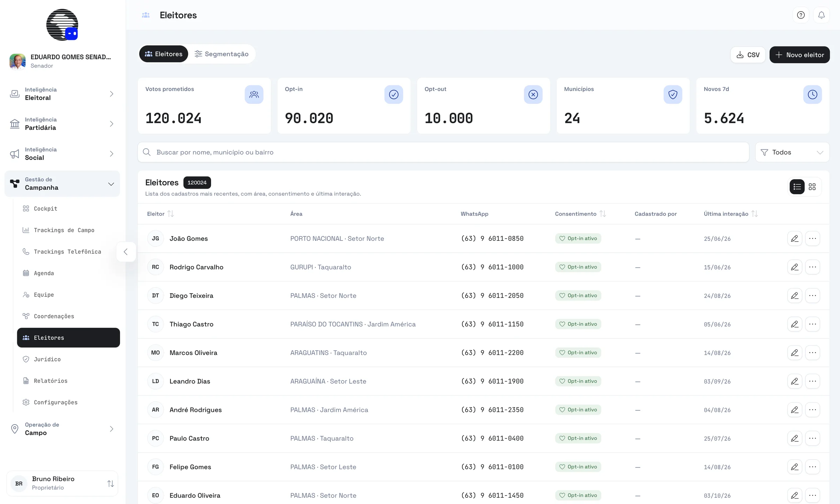Switch to the Segmentação tab

(x=222, y=54)
